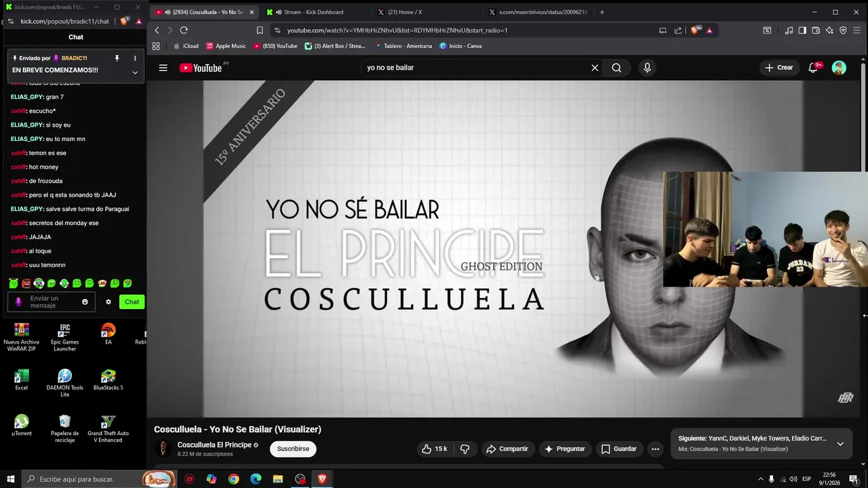
Task: Start voice search with microphone icon
Action: 647,68
